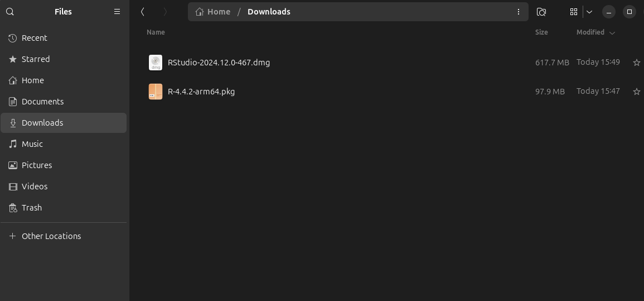Open Recent in the sidebar

coord(34,38)
